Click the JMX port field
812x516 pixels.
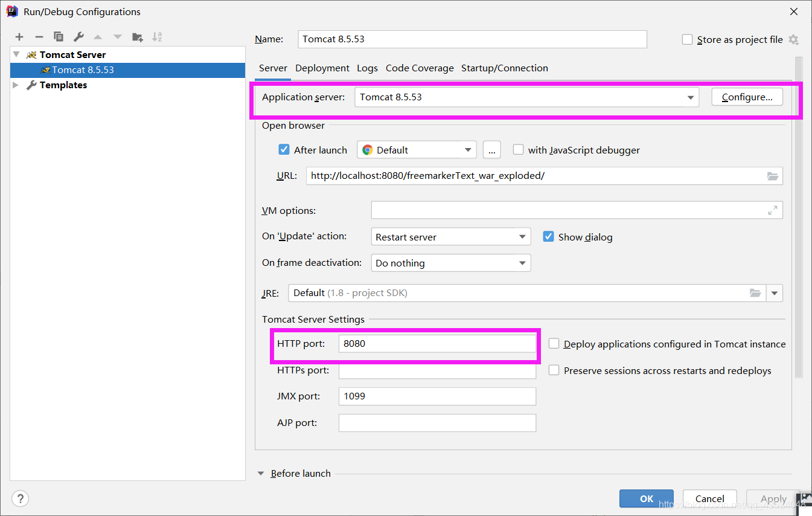click(437, 396)
